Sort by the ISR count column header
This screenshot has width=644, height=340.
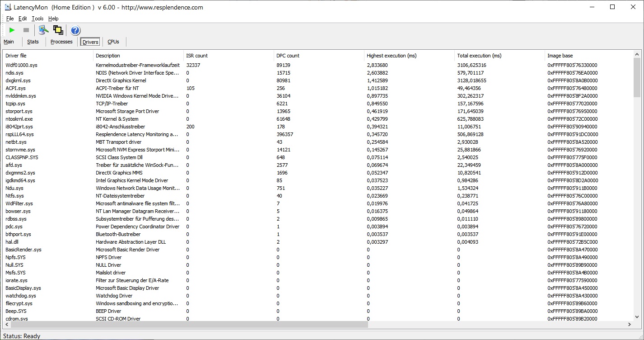(x=229, y=56)
